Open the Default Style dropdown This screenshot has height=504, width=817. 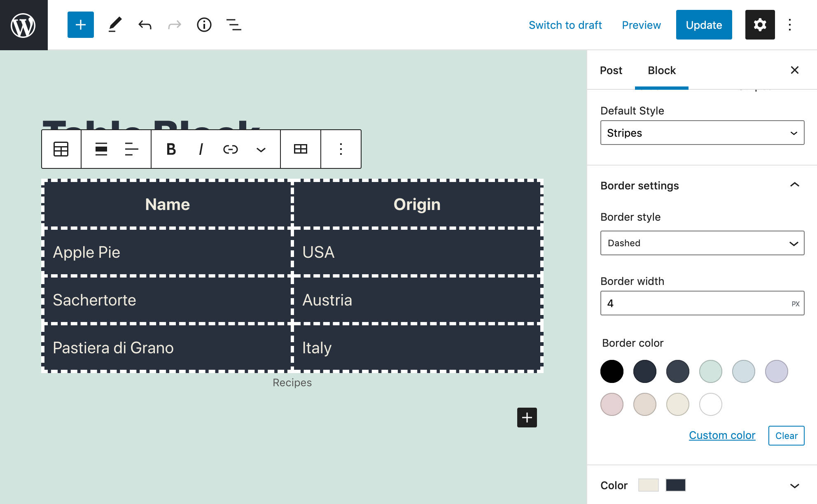tap(700, 133)
